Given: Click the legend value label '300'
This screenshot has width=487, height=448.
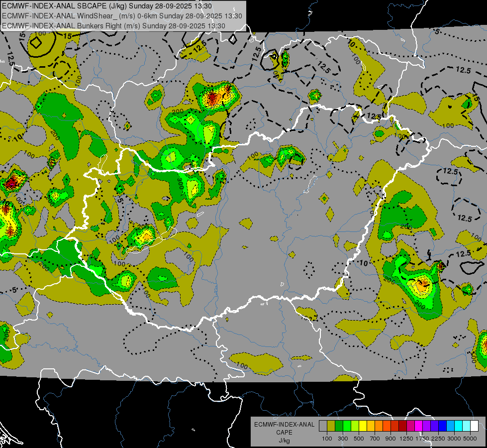Looking at the screenshot, I should coord(343,439).
